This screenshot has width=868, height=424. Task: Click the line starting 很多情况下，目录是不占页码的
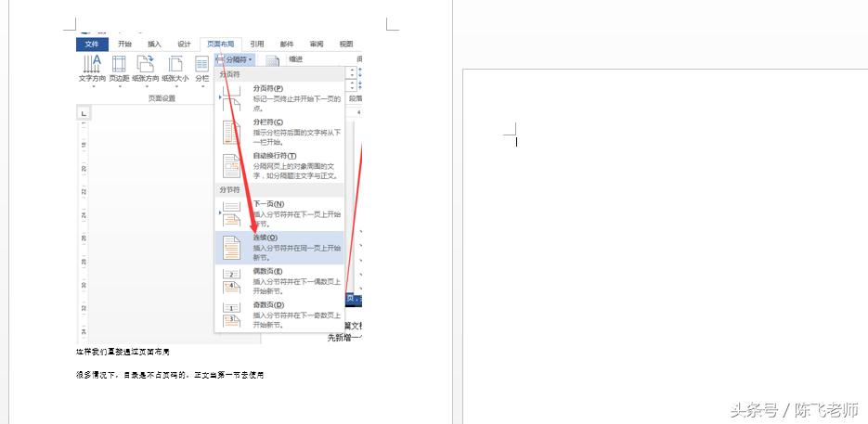tap(169, 375)
